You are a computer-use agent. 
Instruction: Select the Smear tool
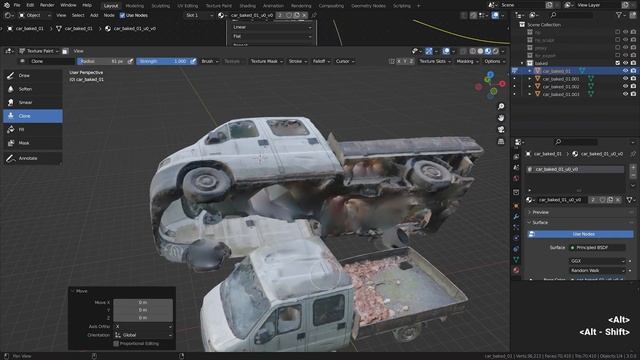33,102
